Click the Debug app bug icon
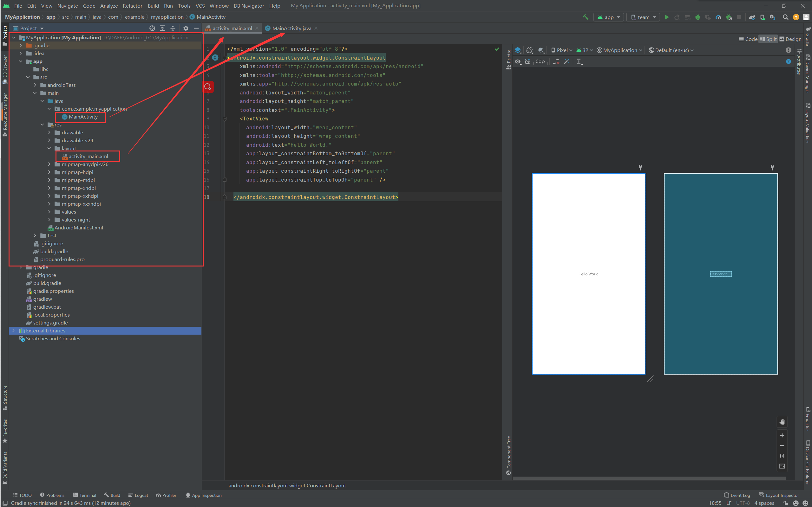Screen dimensions: 812x507 [697, 17]
